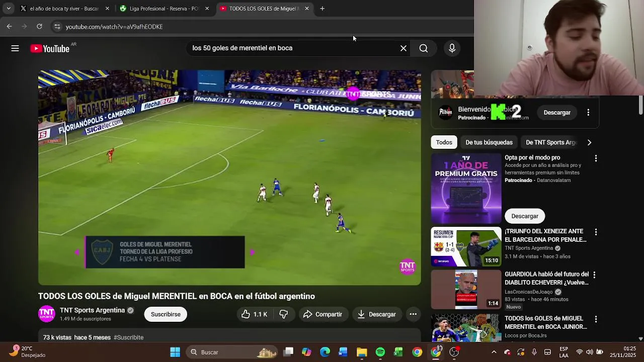
Task: Click the YouTube logo to go home
Action: [50, 48]
